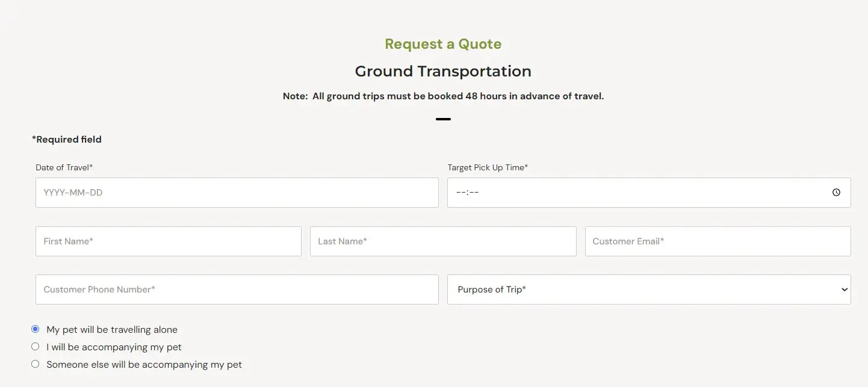
Task: Focus the First Name text box
Action: pos(169,241)
